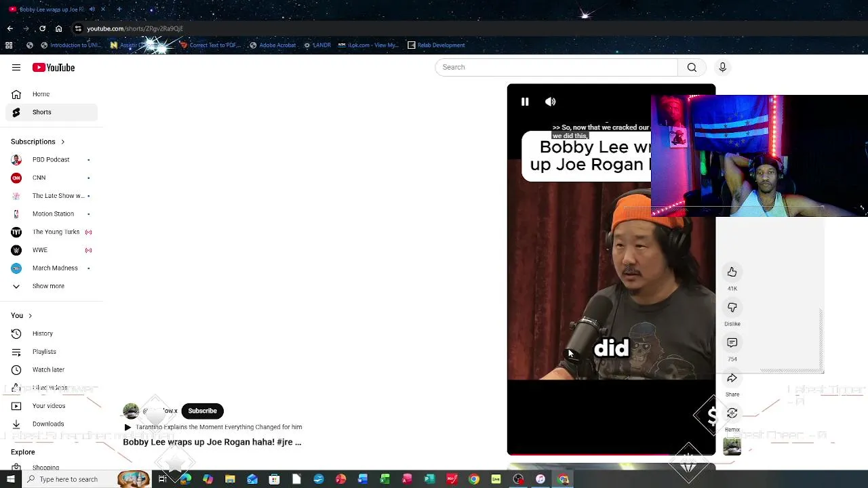Image resolution: width=868 pixels, height=488 pixels.
Task: Reload the page
Action: (x=42, y=28)
